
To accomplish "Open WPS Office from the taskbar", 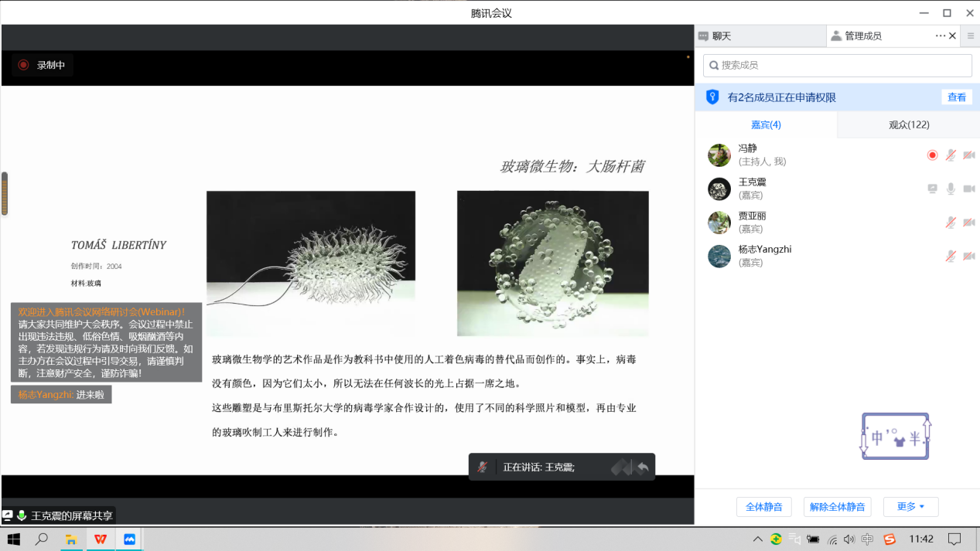I will [101, 539].
